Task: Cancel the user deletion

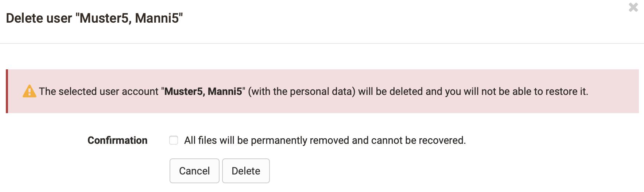Action: tap(194, 171)
